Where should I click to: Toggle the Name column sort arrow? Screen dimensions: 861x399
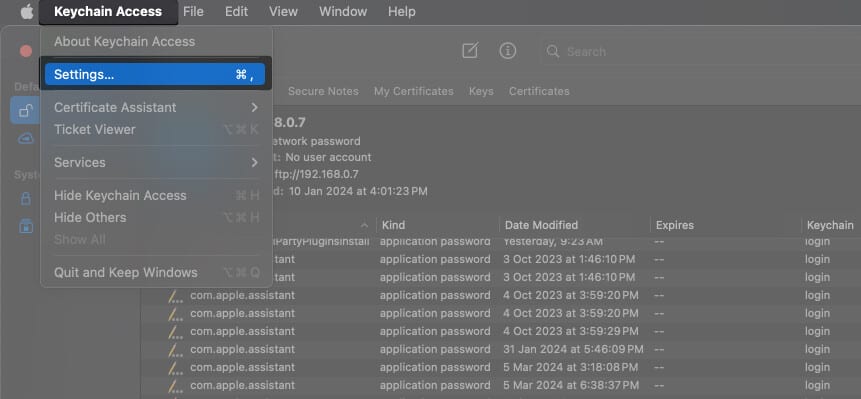pos(364,225)
